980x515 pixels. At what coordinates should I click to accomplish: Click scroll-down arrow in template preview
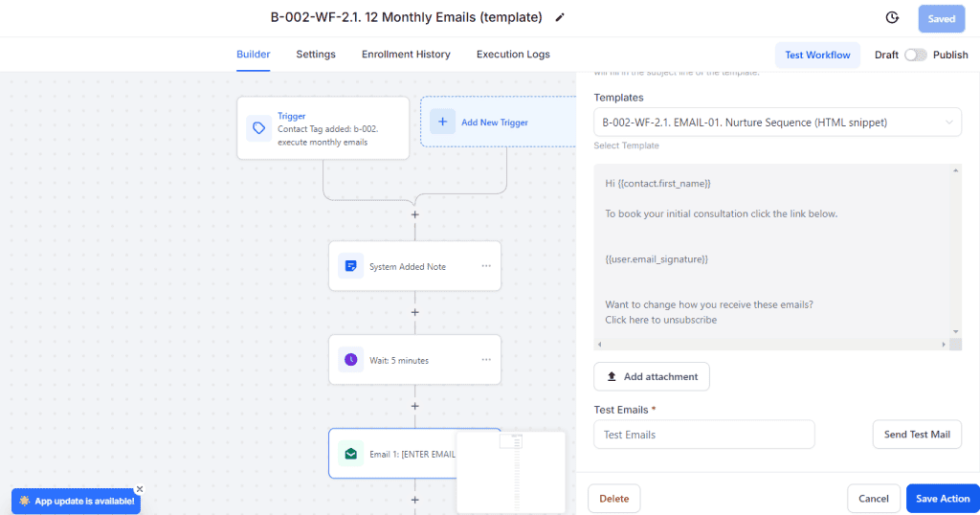956,332
